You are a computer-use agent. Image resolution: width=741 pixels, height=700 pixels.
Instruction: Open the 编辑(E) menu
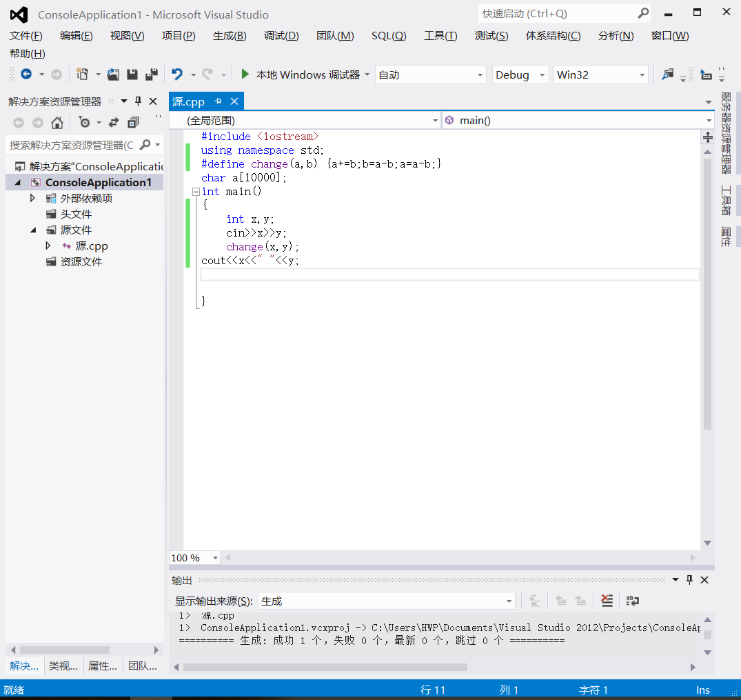(x=76, y=35)
